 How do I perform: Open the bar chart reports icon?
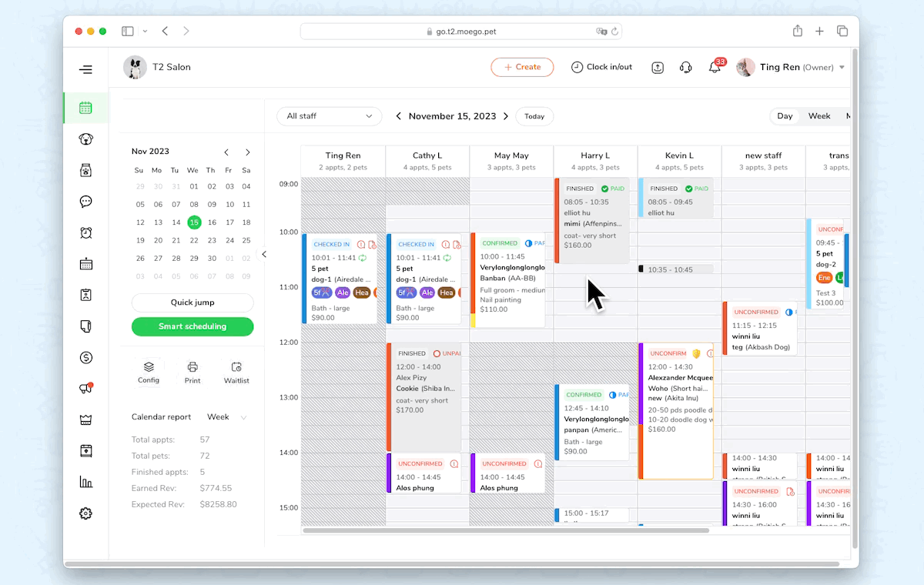pyautogui.click(x=85, y=482)
